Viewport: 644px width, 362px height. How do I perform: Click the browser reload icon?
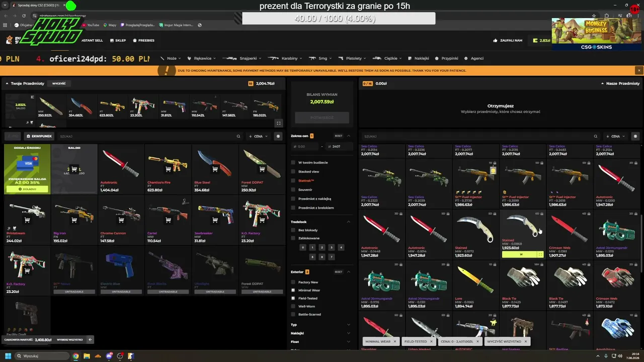[25, 16]
